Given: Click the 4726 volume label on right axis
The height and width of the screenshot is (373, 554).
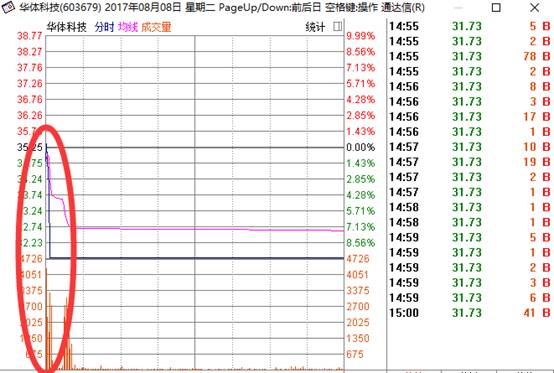Looking at the screenshot, I should [x=358, y=259].
